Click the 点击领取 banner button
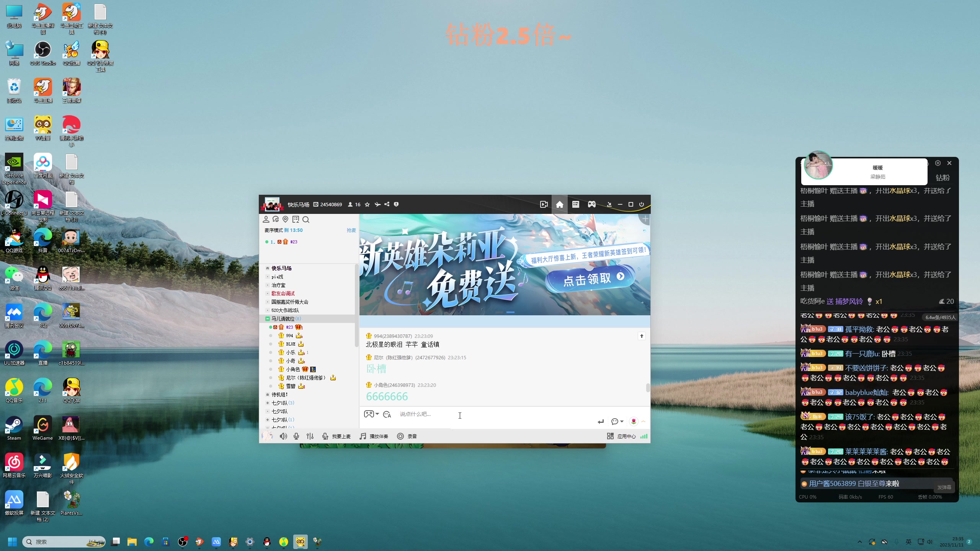The width and height of the screenshot is (980, 551). coord(589,279)
